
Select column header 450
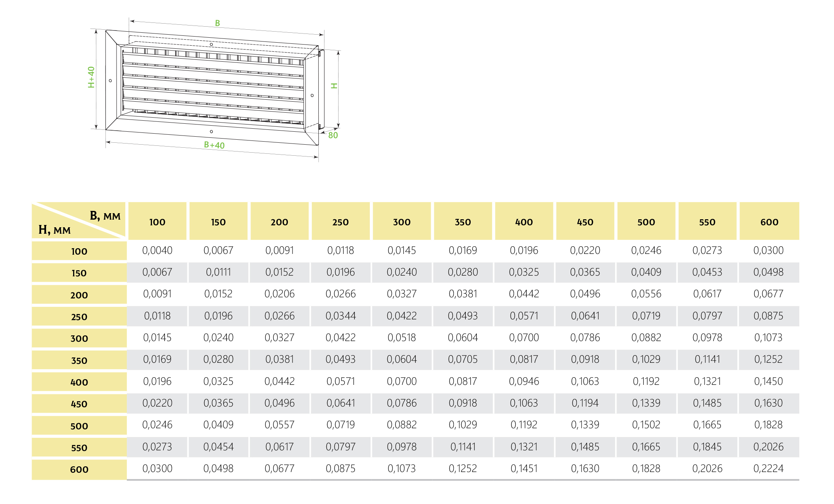coord(585,221)
